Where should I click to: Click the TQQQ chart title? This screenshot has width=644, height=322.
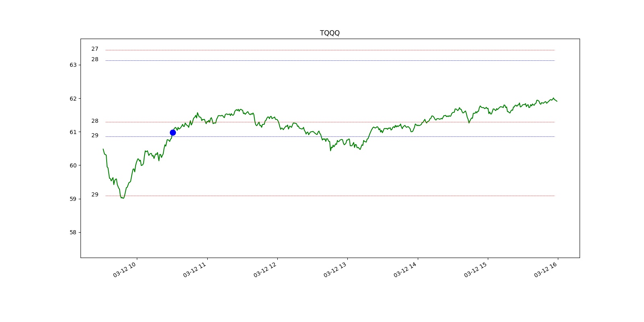coord(330,33)
